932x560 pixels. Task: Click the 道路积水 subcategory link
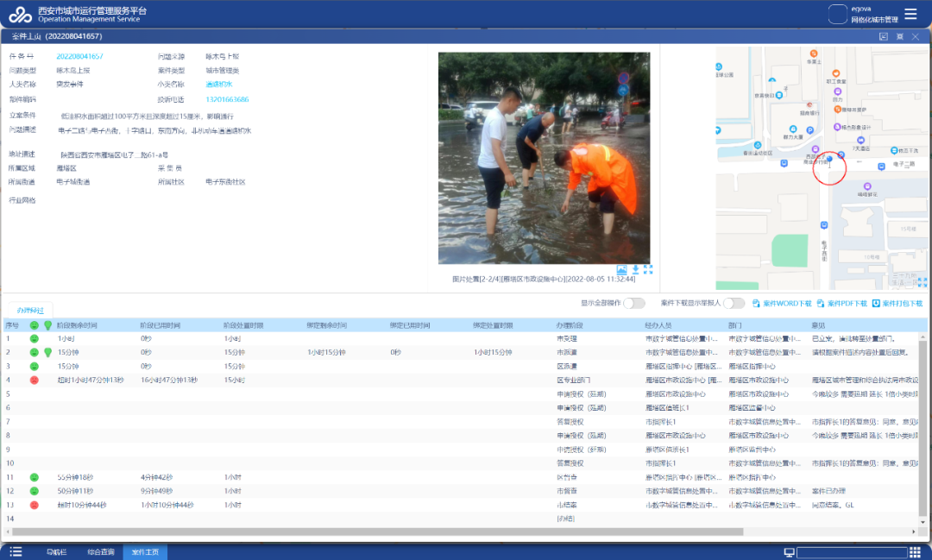[218, 85]
